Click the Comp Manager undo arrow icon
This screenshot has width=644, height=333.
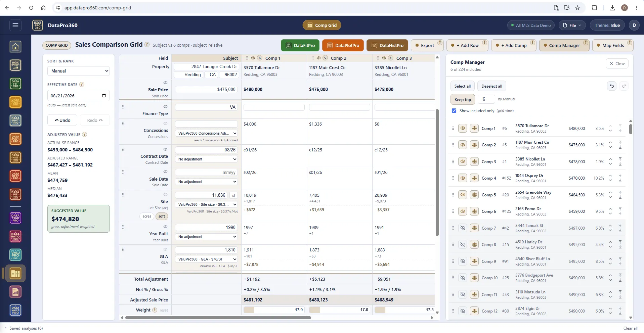pyautogui.click(x=612, y=86)
